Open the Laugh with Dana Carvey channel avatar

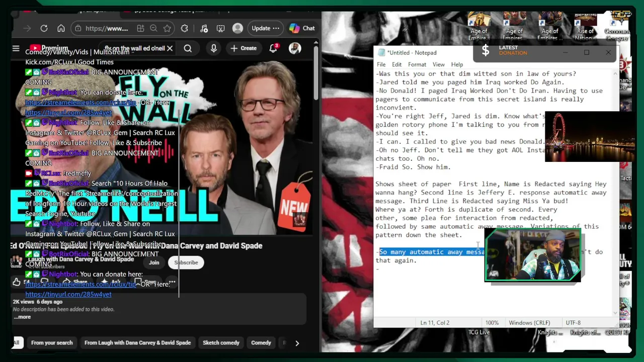pyautogui.click(x=17, y=261)
